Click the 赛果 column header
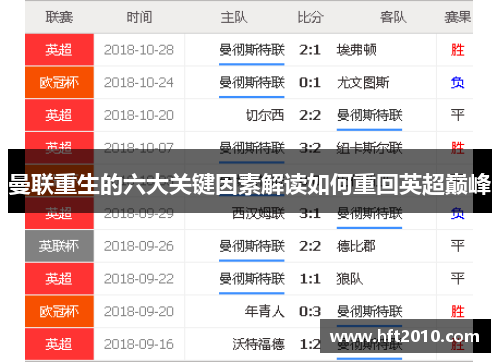This screenshot has height=362, width=500. click(x=458, y=17)
